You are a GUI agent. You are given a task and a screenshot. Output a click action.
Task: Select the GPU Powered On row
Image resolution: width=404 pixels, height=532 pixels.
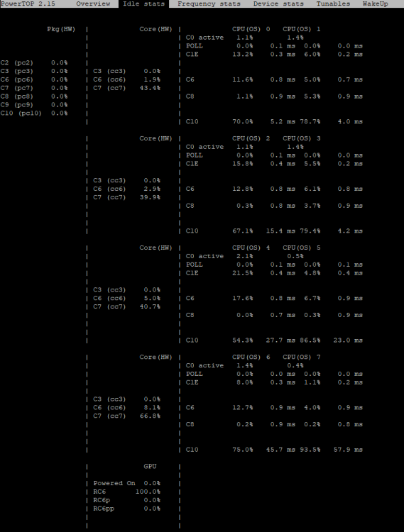pos(127,483)
